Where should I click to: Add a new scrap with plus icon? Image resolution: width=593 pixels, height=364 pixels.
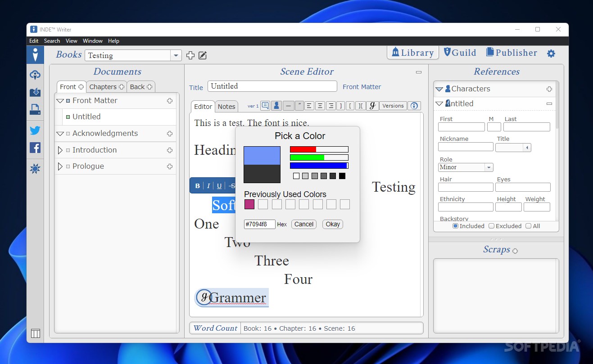515,251
